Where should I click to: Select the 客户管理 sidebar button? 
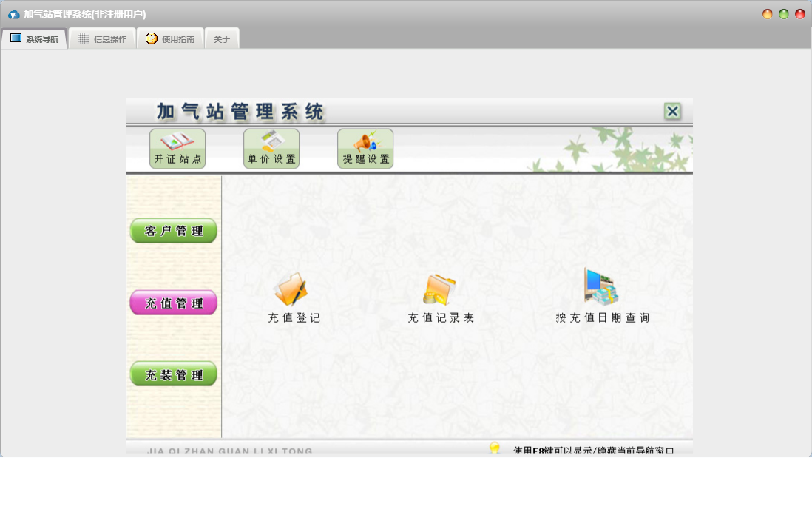click(174, 231)
